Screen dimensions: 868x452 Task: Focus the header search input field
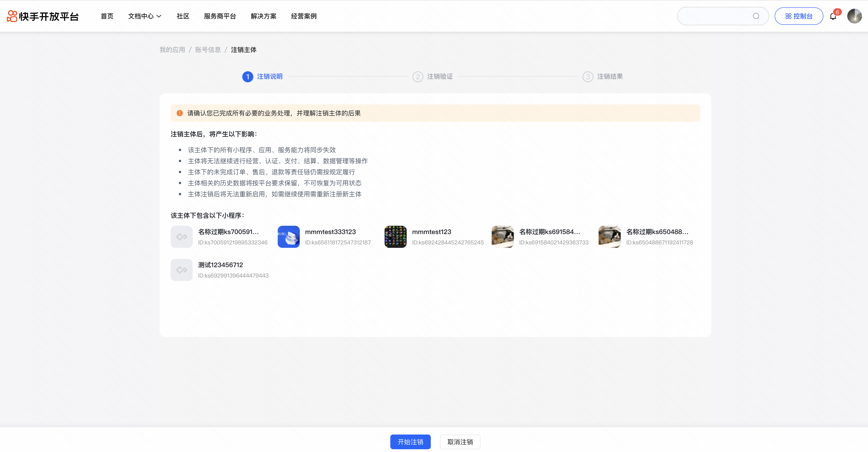pyautogui.click(x=714, y=16)
